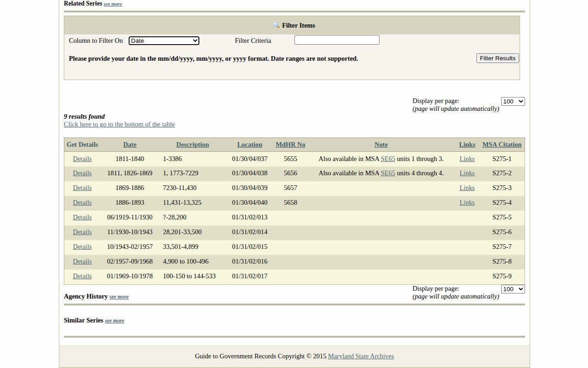Visit the Maryland State Archives footer link

coord(361,356)
